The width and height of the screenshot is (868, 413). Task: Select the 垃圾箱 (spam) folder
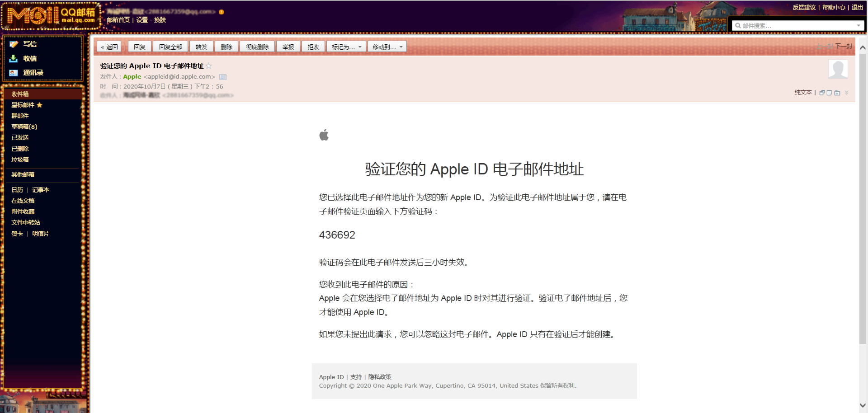click(20, 160)
